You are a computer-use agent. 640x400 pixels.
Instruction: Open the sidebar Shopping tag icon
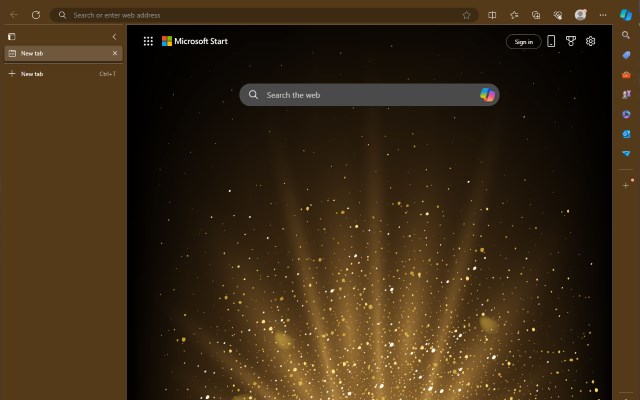pos(626,55)
